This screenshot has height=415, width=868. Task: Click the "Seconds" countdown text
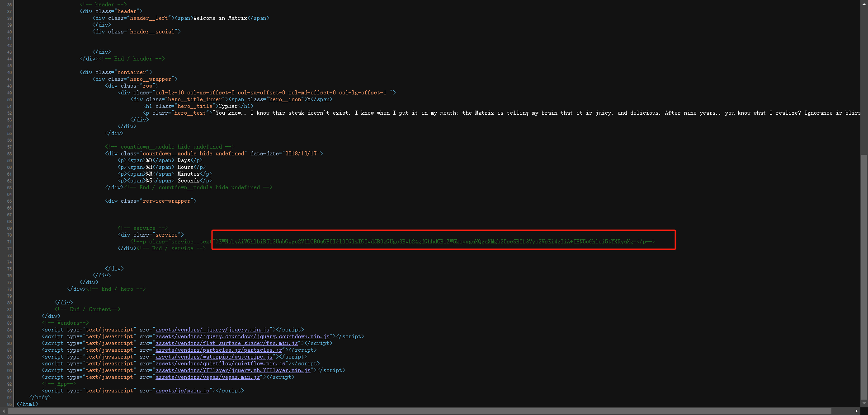point(189,181)
